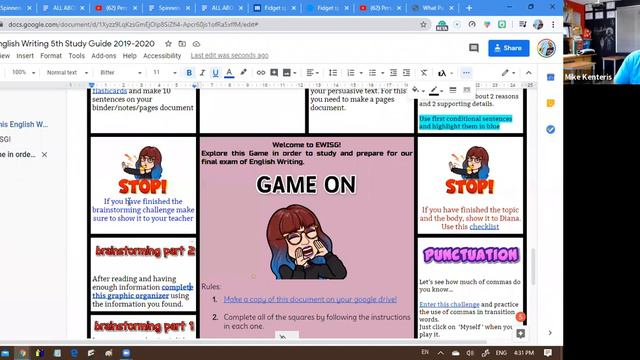
Task: Click the three-dot More toolbar button
Action: pyautogui.click(x=466, y=73)
